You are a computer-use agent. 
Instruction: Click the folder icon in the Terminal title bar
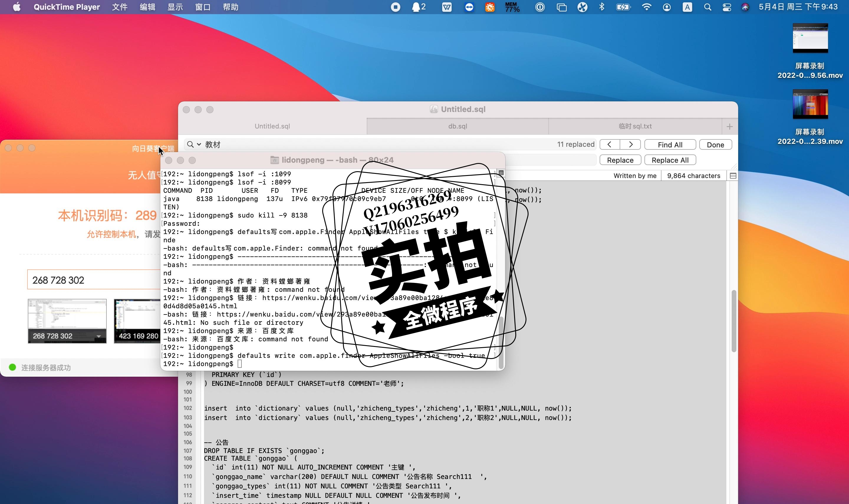[274, 160]
